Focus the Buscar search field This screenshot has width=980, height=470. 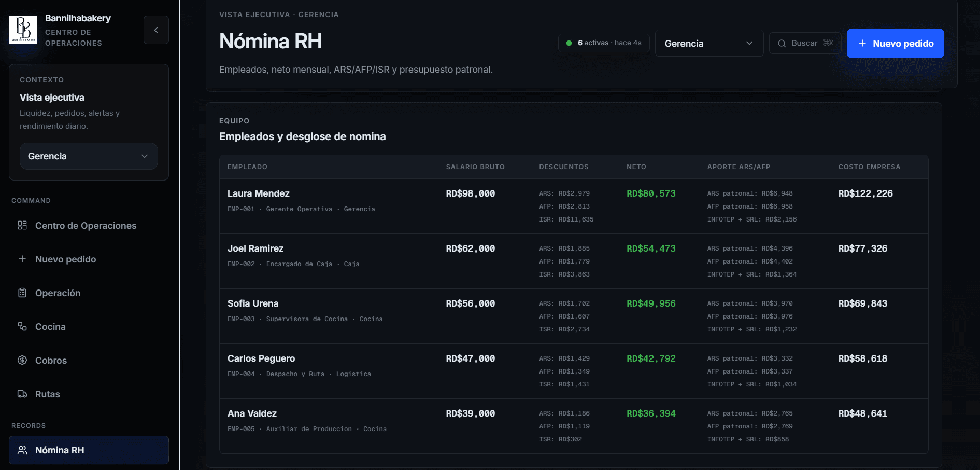click(805, 43)
